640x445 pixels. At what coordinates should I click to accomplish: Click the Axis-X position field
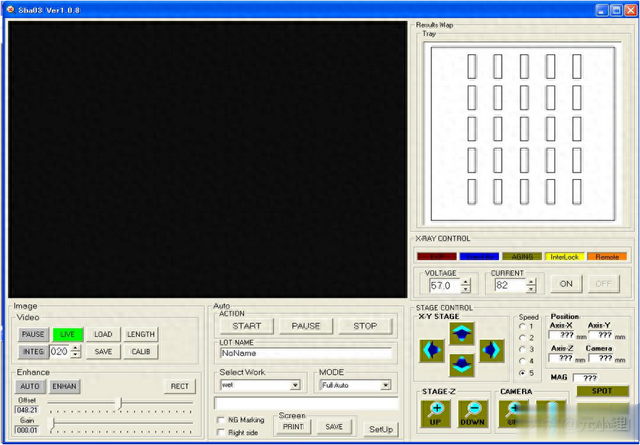tap(562, 335)
